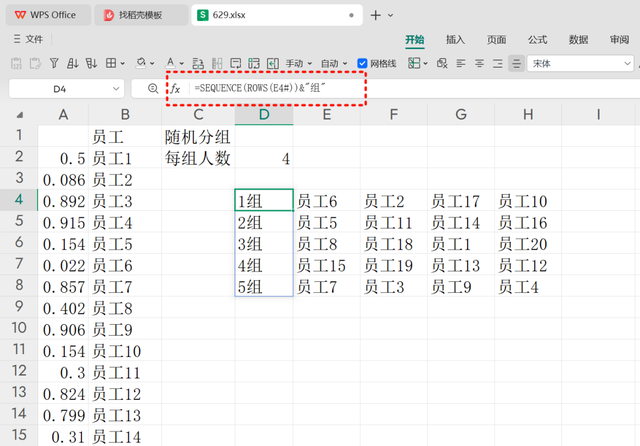Expand the font color dropdown arrow
The image size is (640, 446).
[x=182, y=64]
